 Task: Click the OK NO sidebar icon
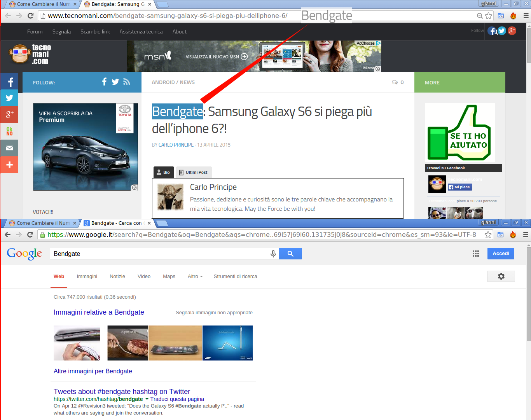[x=9, y=131]
